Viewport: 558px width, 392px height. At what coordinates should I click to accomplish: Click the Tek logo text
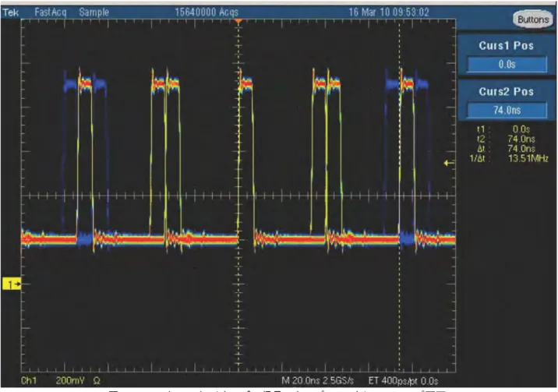11,12
